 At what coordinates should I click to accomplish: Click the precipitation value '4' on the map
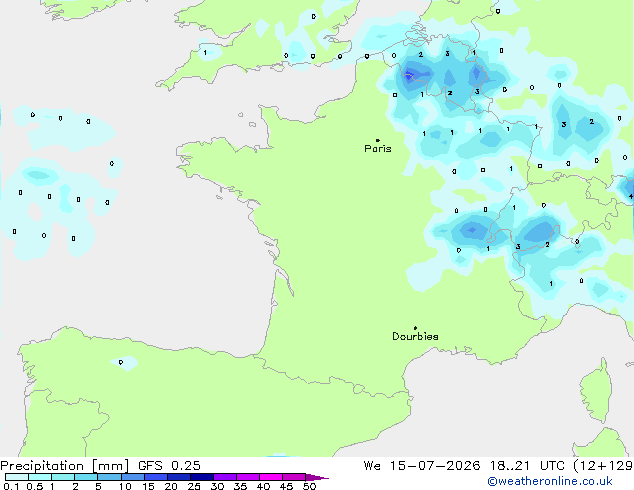pos(631,196)
